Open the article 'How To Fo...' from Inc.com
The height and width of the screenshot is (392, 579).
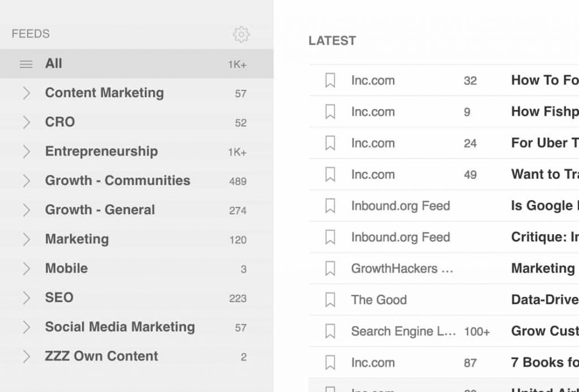[x=543, y=80]
